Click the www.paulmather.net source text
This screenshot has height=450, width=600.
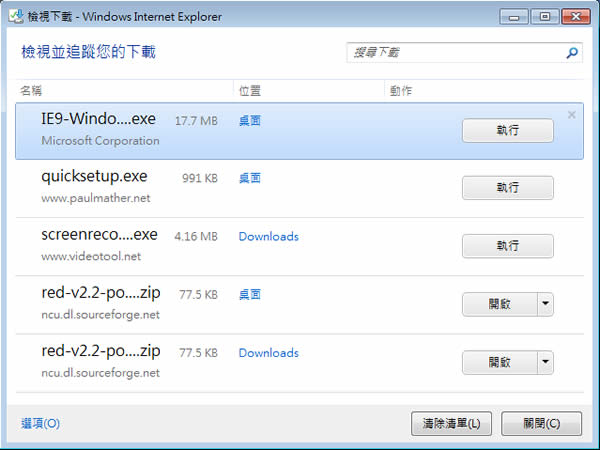96,198
